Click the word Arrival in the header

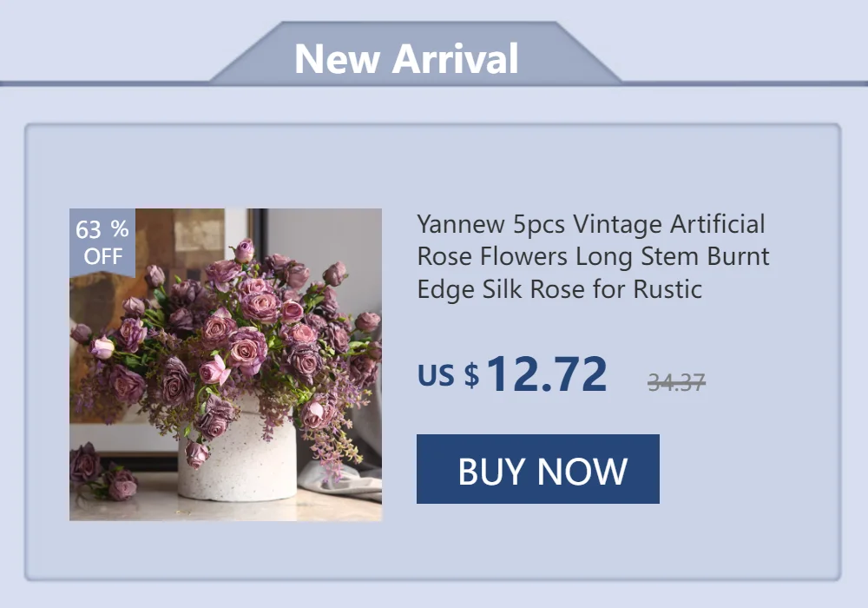click(x=455, y=58)
